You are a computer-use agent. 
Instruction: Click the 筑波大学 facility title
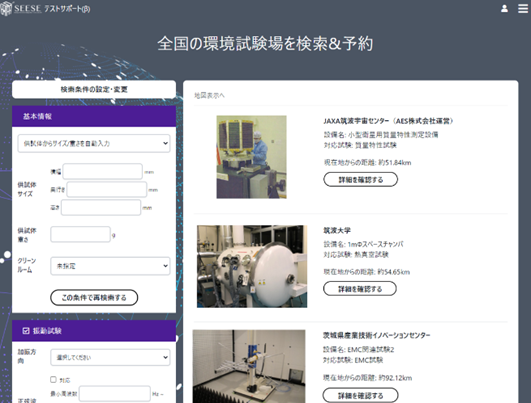(337, 230)
